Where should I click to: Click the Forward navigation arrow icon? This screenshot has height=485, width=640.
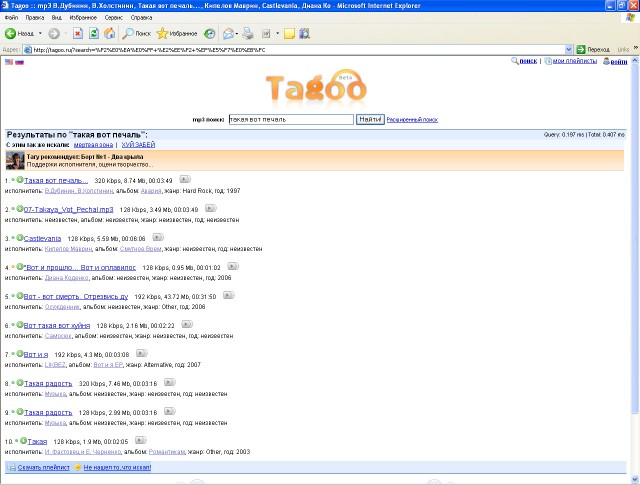[54, 33]
